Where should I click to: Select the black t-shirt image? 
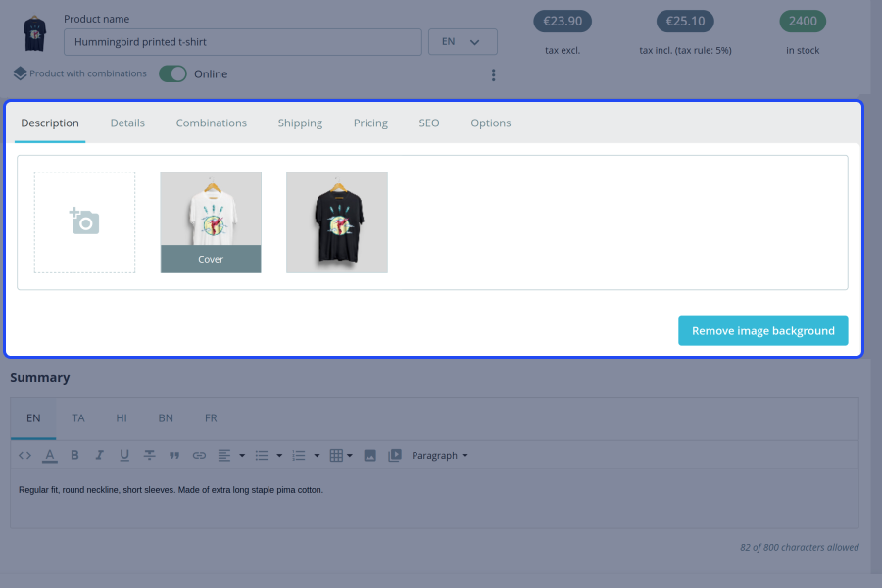coord(337,222)
